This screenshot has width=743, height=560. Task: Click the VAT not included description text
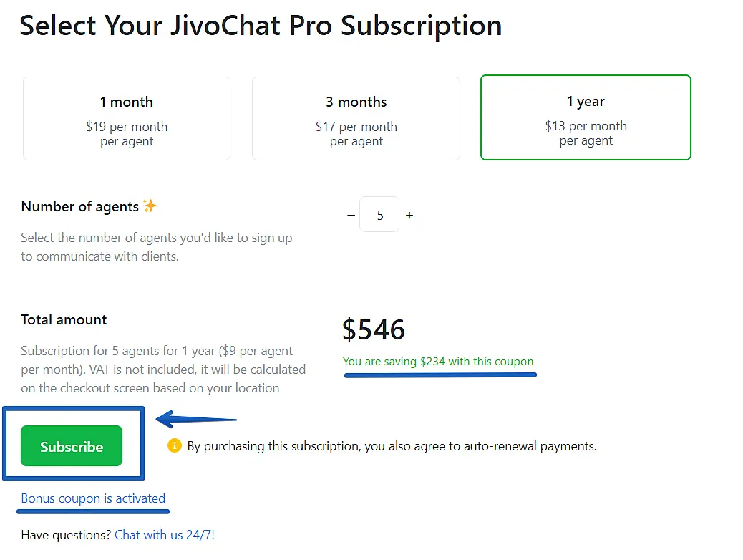163,370
